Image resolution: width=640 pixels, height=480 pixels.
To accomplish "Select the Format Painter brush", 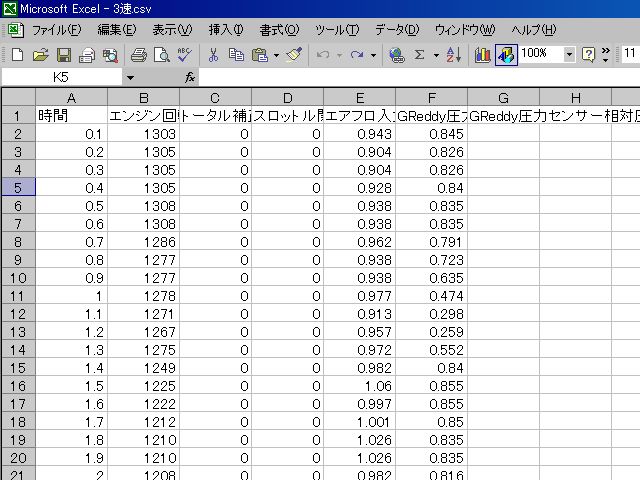I will [294, 55].
